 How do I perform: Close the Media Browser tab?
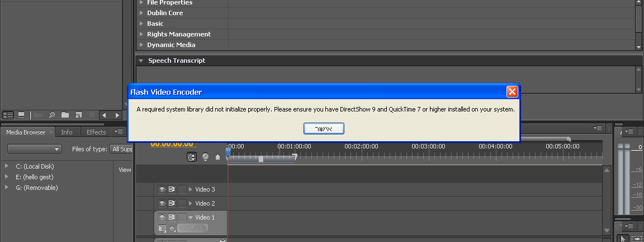click(x=51, y=132)
